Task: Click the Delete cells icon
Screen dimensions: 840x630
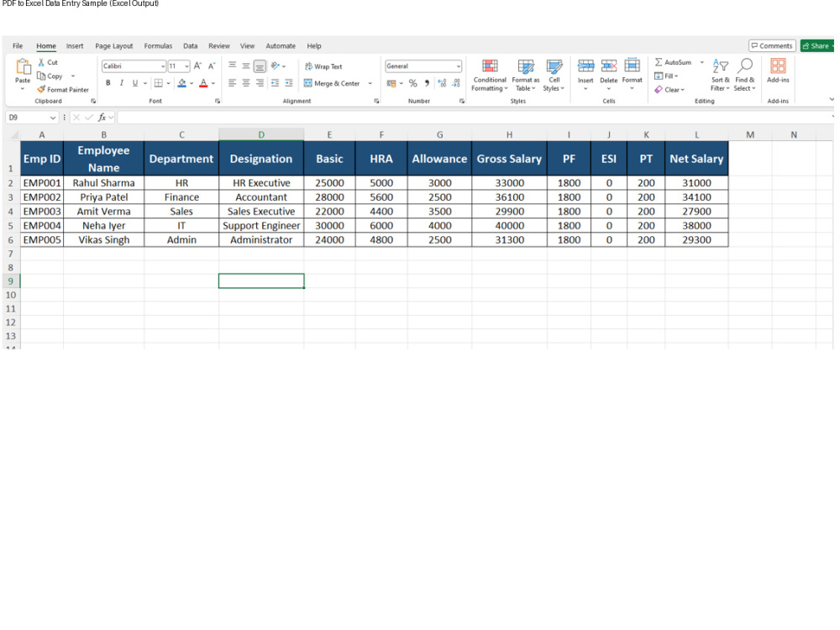Action: tap(608, 66)
